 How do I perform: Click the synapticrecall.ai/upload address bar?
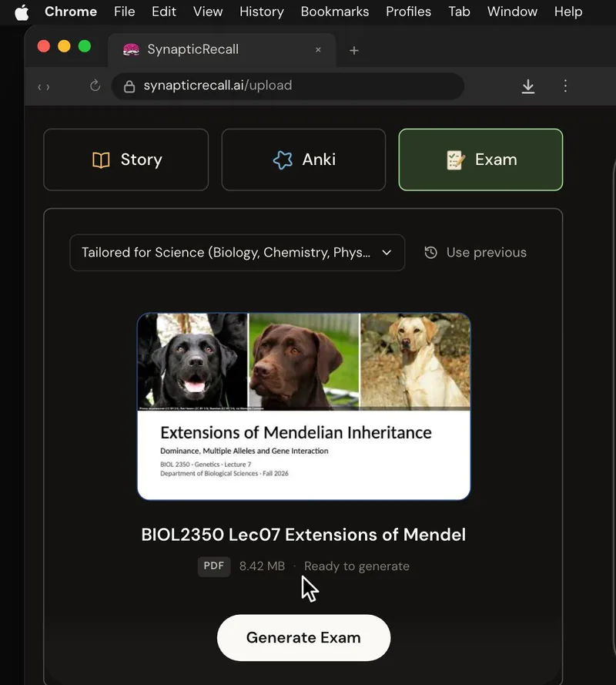coord(288,86)
